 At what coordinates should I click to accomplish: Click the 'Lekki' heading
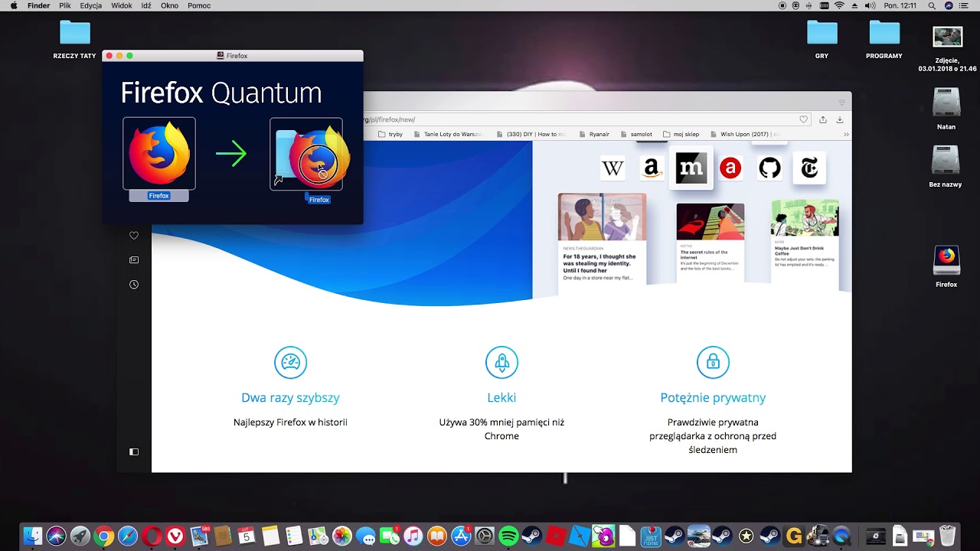point(501,398)
